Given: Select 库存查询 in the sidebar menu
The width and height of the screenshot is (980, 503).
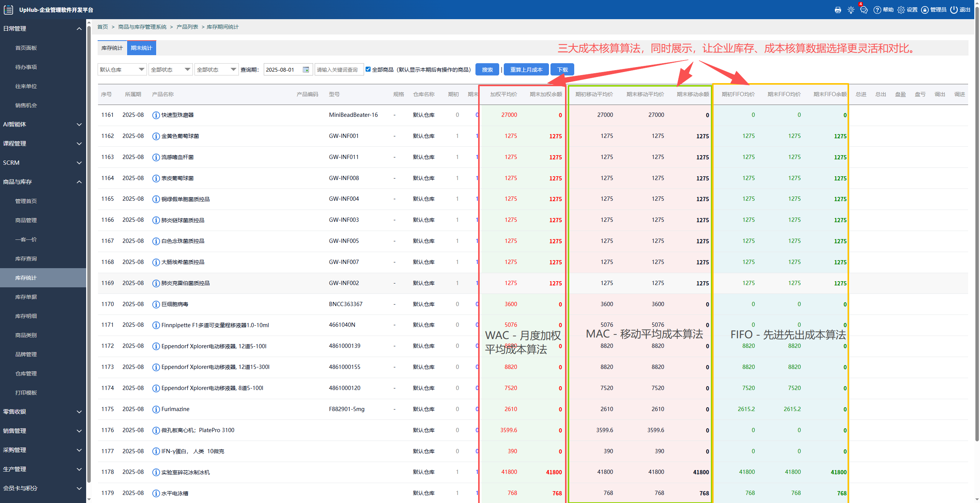Looking at the screenshot, I should click(26, 259).
